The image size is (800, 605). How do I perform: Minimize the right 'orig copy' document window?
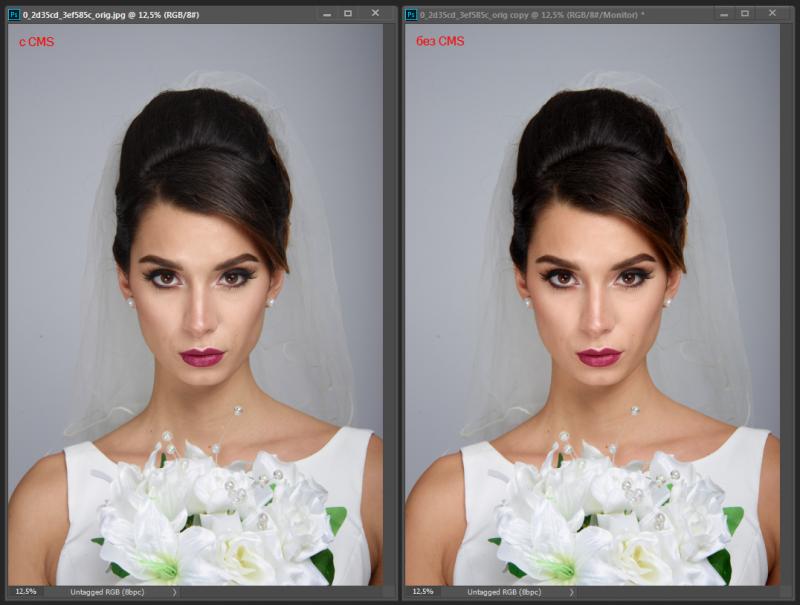(724, 14)
